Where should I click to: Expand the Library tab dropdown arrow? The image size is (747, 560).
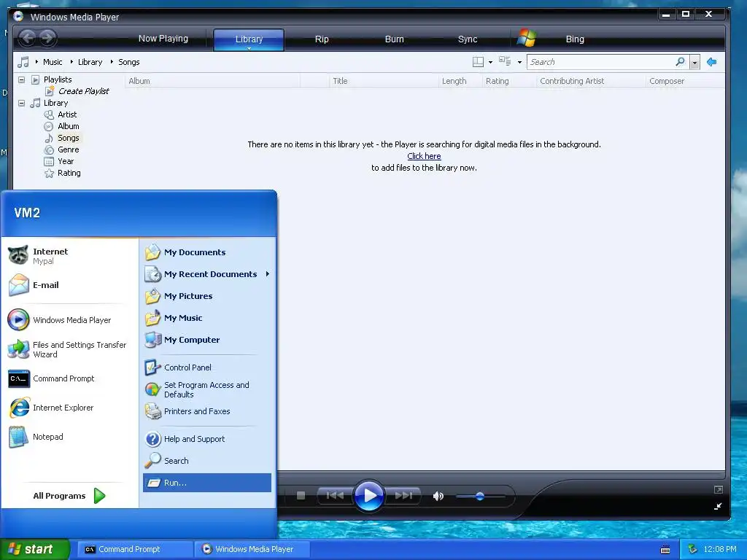point(249,48)
